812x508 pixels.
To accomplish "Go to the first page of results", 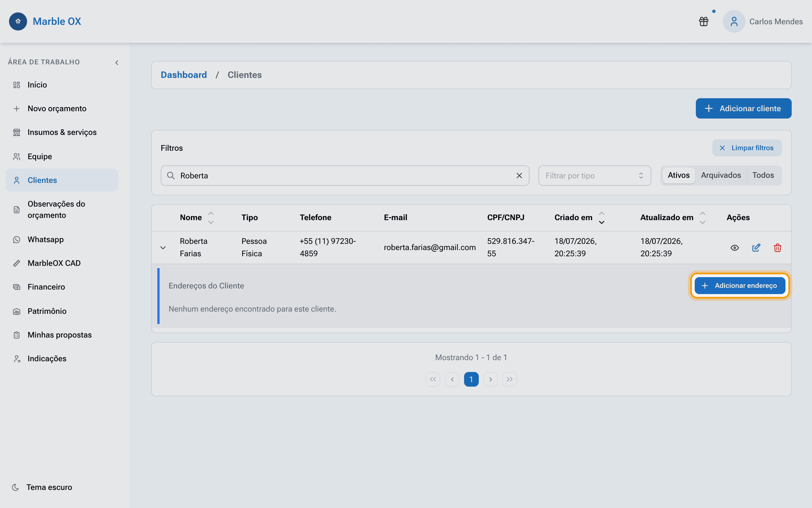I will click(x=433, y=379).
